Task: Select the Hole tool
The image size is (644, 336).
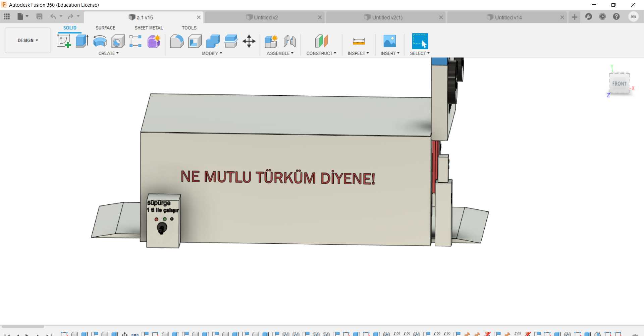Action: [x=118, y=41]
